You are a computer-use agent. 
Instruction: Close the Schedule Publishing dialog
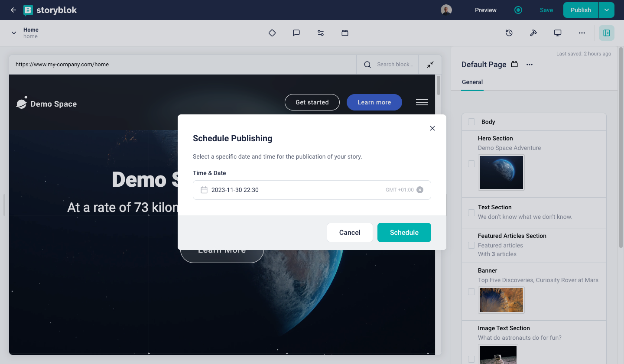click(x=432, y=128)
